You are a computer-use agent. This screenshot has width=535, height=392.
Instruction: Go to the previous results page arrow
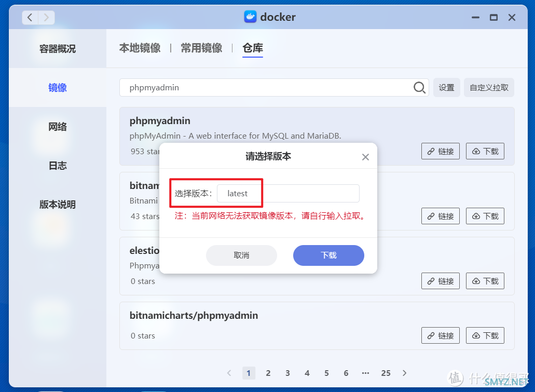click(x=229, y=373)
